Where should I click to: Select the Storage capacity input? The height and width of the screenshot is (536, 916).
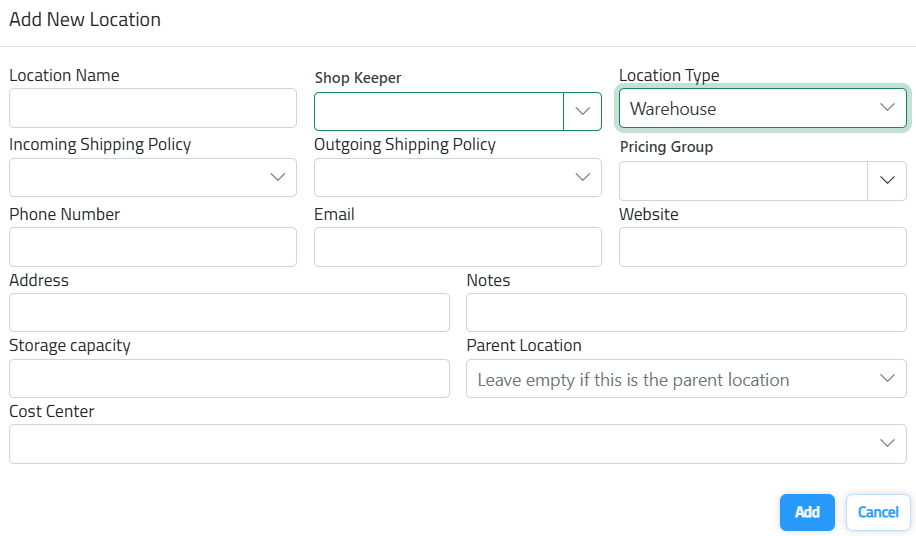click(x=229, y=379)
